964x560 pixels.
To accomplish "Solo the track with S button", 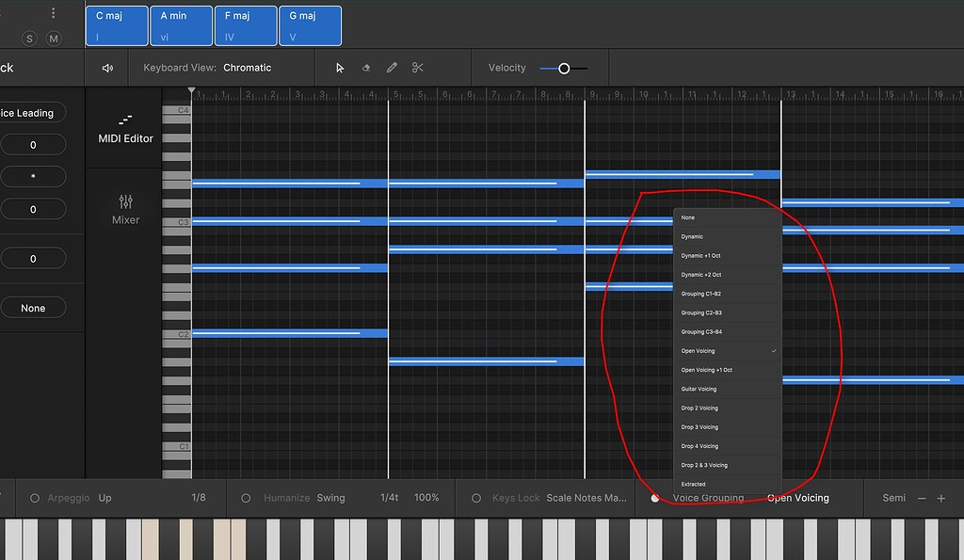I will point(29,39).
